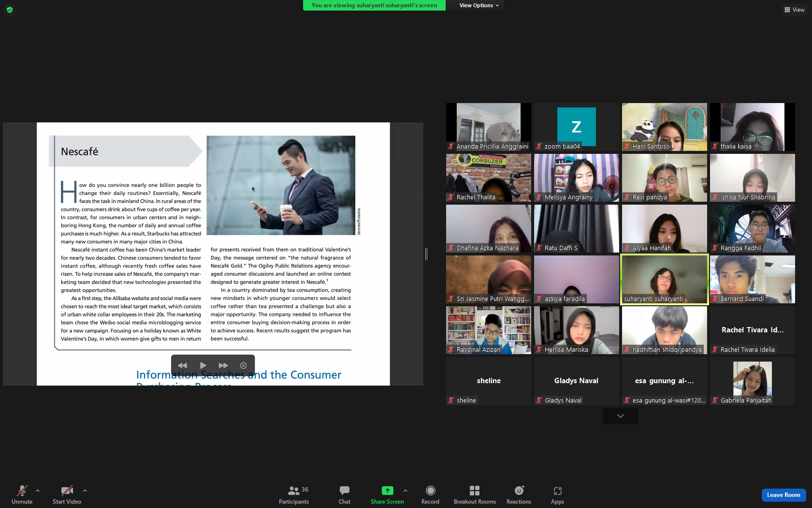This screenshot has height=508, width=812.
Task: Click the green screen-sharing notification banner
Action: tap(374, 5)
